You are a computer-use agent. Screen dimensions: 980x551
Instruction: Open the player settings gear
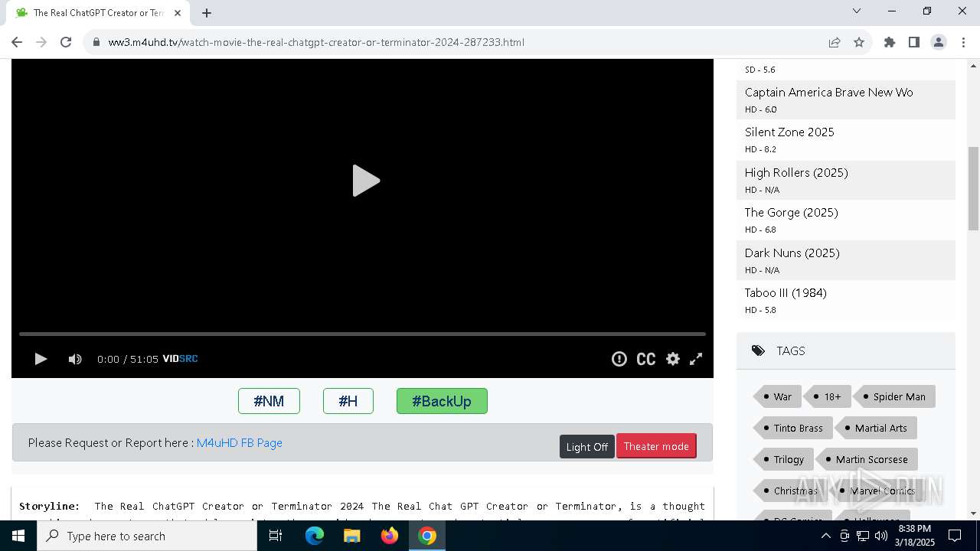pos(673,359)
